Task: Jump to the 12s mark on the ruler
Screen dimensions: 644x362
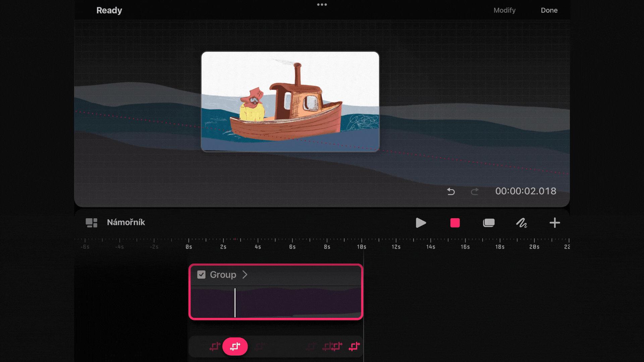Action: pyautogui.click(x=396, y=247)
